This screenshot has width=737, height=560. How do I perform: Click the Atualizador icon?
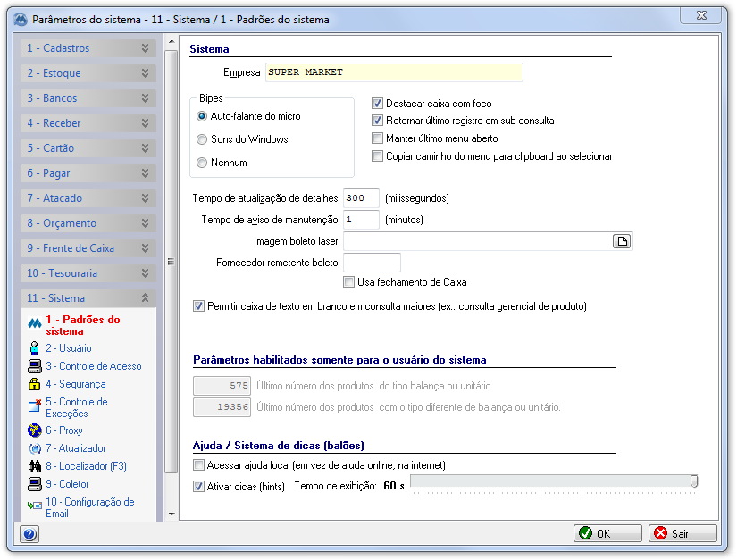35,448
